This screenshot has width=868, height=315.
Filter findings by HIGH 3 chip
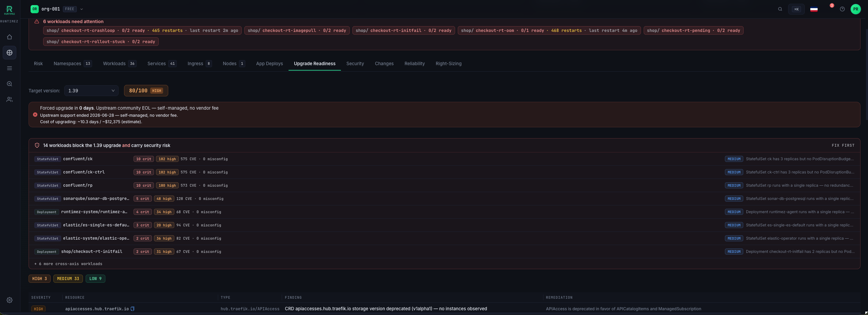pos(40,279)
